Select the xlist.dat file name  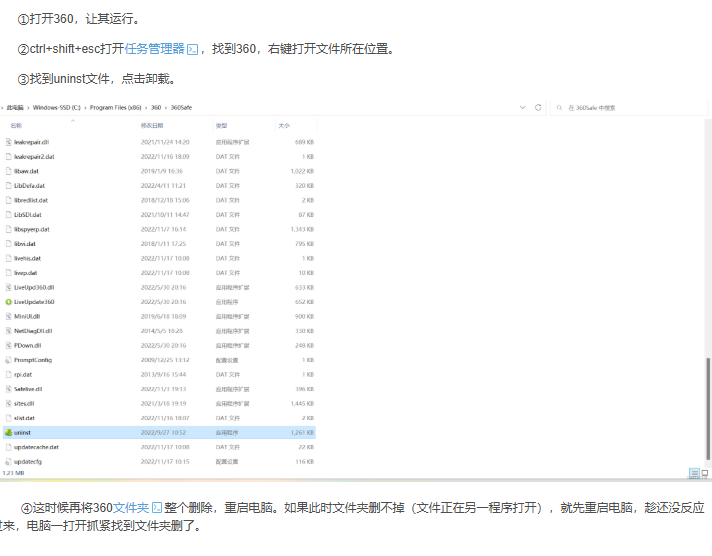(24, 418)
